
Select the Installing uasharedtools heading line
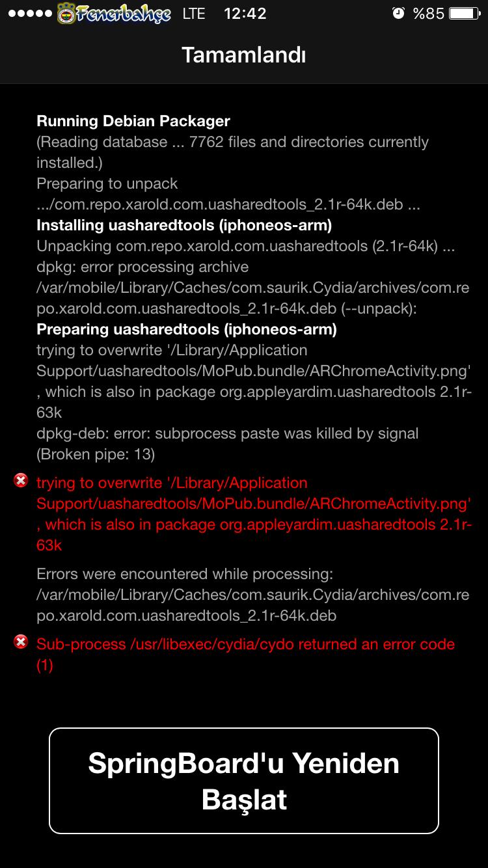[184, 225]
